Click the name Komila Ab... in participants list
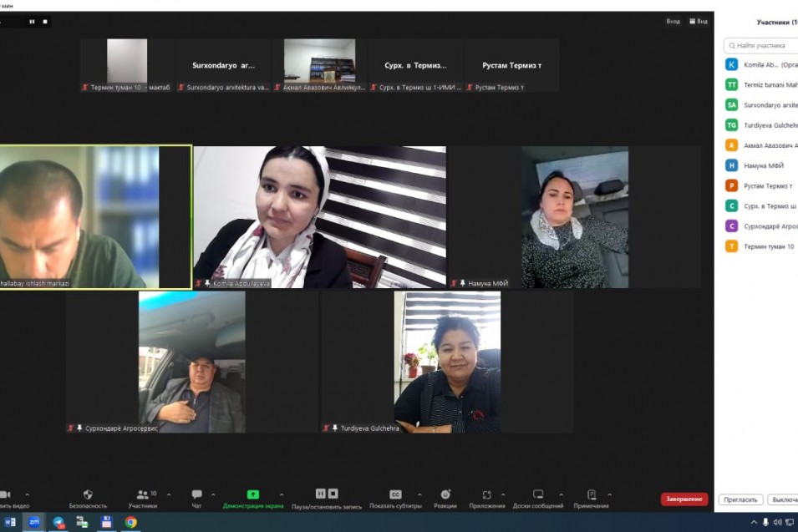798x532 pixels. [761, 65]
